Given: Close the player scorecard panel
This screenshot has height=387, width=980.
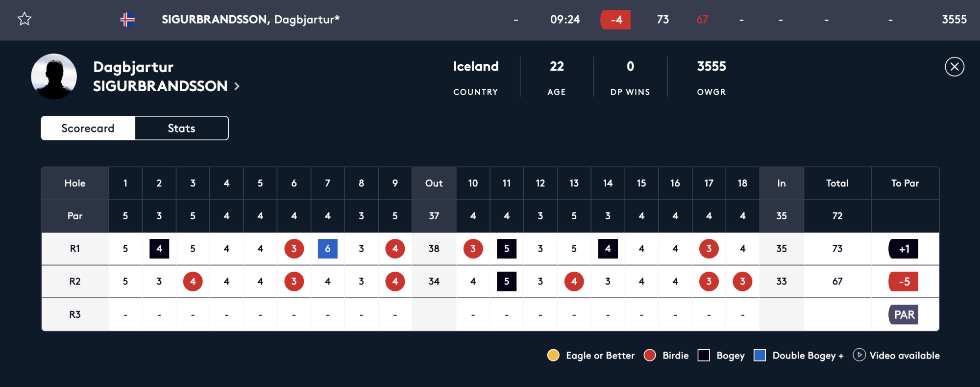Looking at the screenshot, I should 954,67.
